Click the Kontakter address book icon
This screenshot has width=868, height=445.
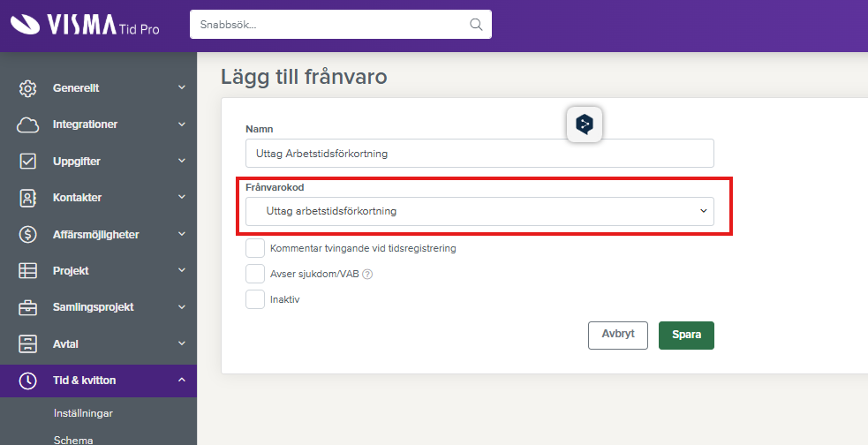point(28,198)
